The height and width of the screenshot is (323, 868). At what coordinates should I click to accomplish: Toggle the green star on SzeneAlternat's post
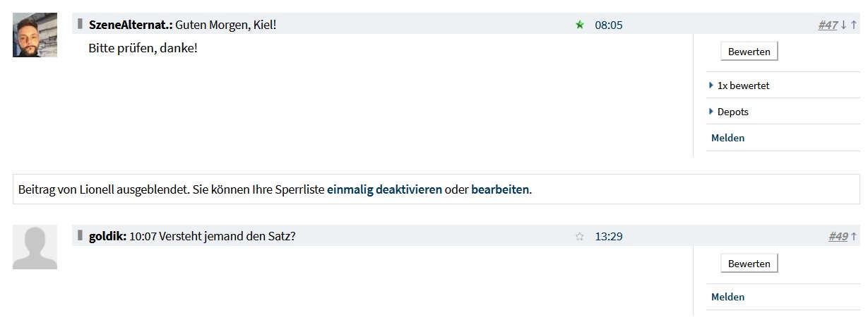[580, 25]
